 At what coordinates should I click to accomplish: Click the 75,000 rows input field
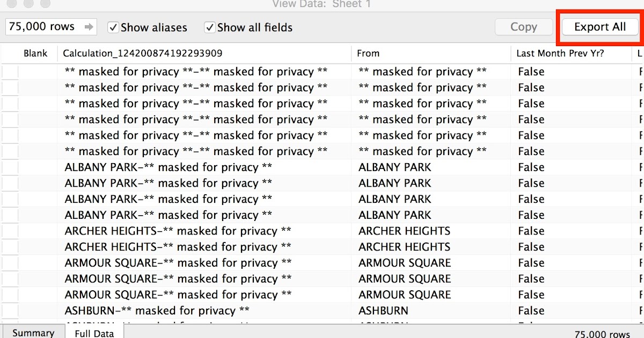(43, 27)
